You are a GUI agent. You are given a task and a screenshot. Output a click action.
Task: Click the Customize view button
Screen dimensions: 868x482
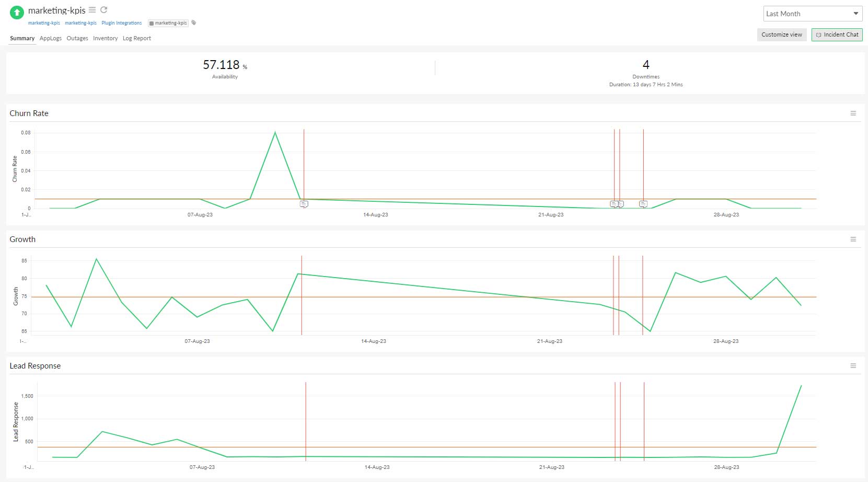(782, 35)
